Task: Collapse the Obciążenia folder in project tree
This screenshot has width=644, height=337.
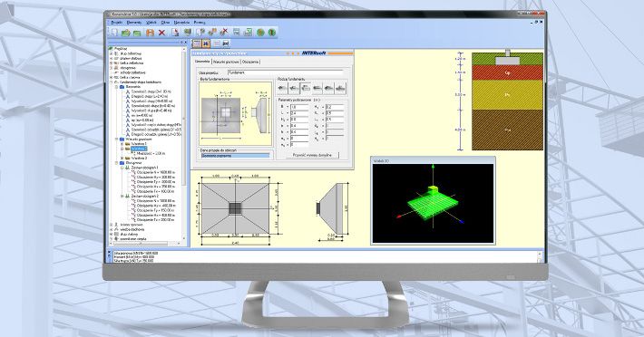Action: click(x=117, y=163)
